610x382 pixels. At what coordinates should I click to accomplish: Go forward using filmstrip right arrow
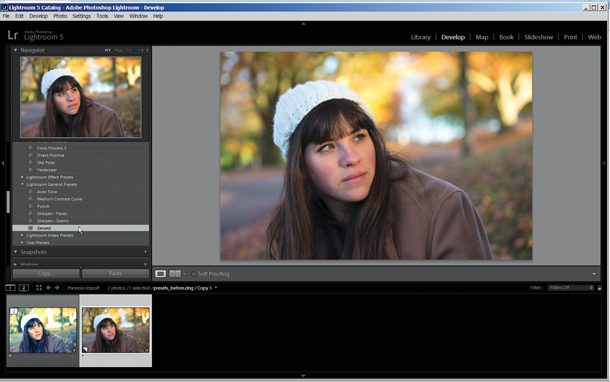tap(57, 288)
